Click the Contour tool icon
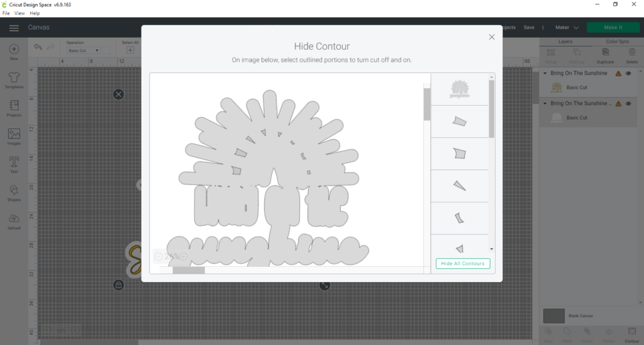The height and width of the screenshot is (345, 644). tap(631, 331)
